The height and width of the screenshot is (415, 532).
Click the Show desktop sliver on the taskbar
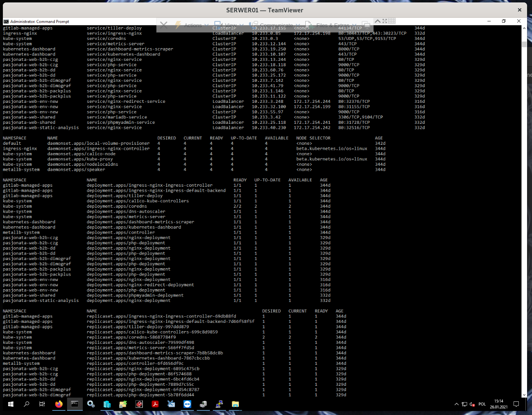(x=526, y=404)
